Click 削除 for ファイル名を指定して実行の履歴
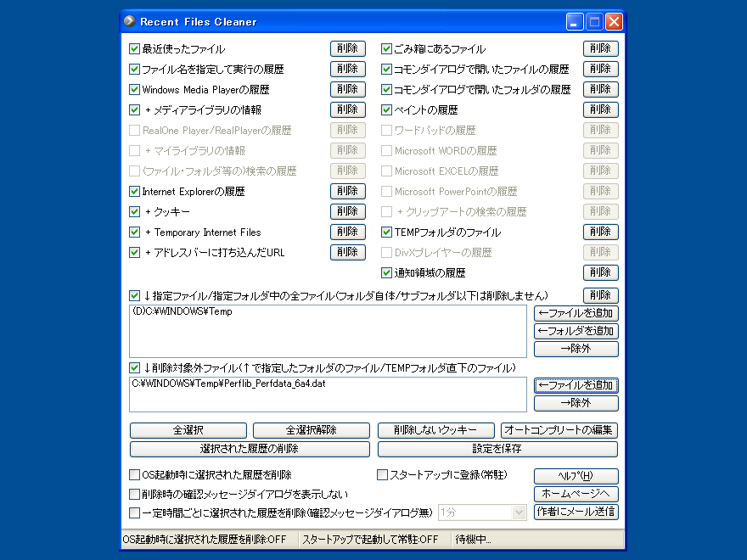747x560 pixels. point(348,69)
